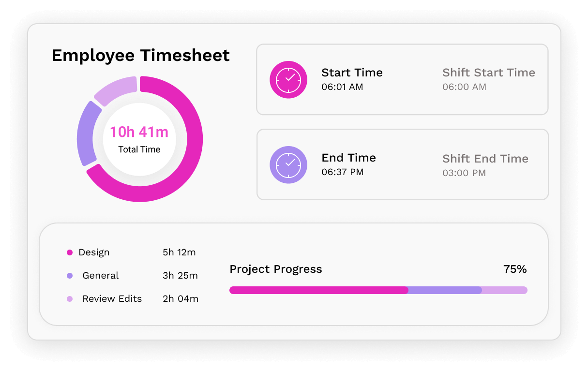Click the Design 5h 12m duration
588x371 pixels.
point(179,252)
